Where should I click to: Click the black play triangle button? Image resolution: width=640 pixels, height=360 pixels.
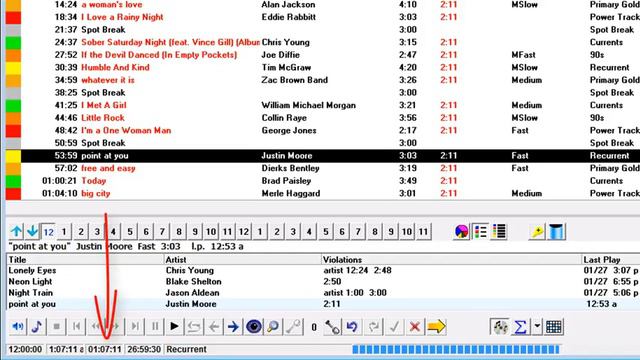[174, 327]
